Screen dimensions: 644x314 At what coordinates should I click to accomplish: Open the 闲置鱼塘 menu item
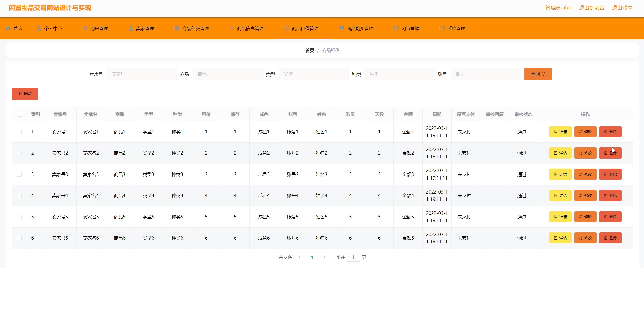pos(410,28)
